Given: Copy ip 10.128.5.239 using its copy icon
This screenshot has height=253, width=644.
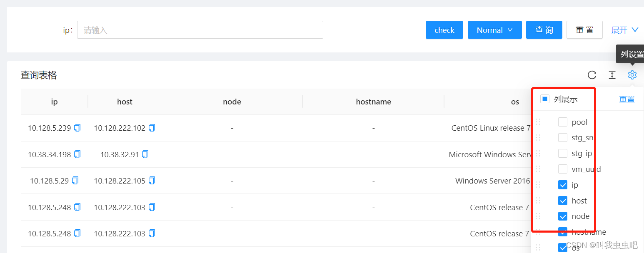Looking at the screenshot, I should tap(77, 128).
